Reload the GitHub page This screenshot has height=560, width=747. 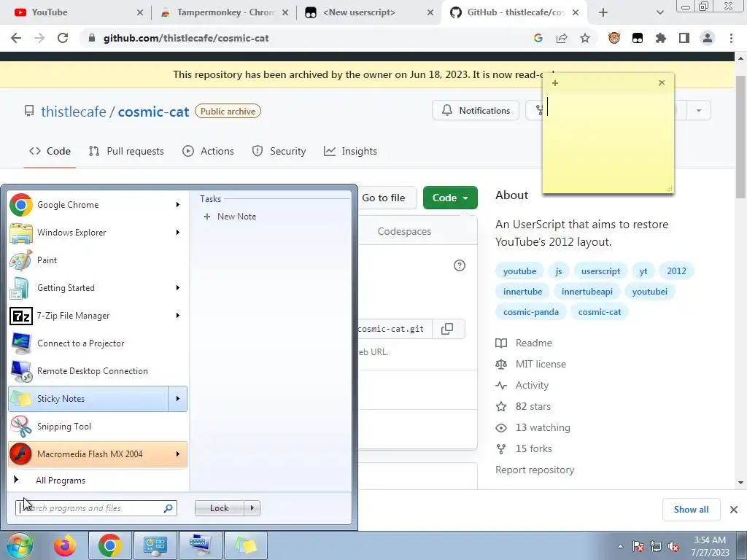point(63,38)
